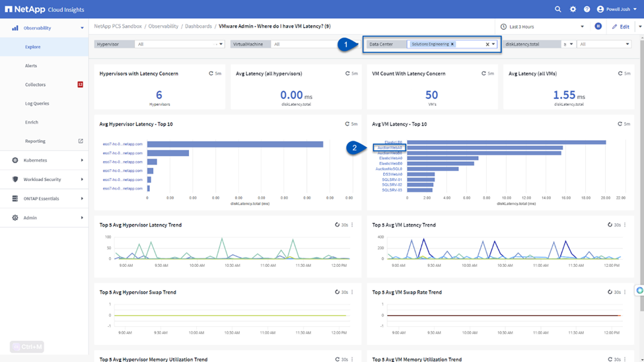This screenshot has height=362, width=644.
Task: Open the search icon in header
Action: (x=558, y=9)
